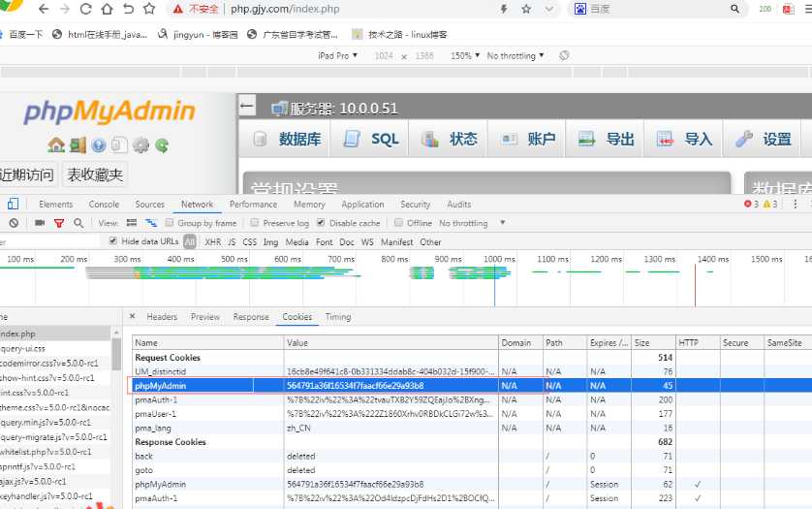Image resolution: width=812 pixels, height=509 pixels.
Task: Click the network filter text input
Action: 50,241
